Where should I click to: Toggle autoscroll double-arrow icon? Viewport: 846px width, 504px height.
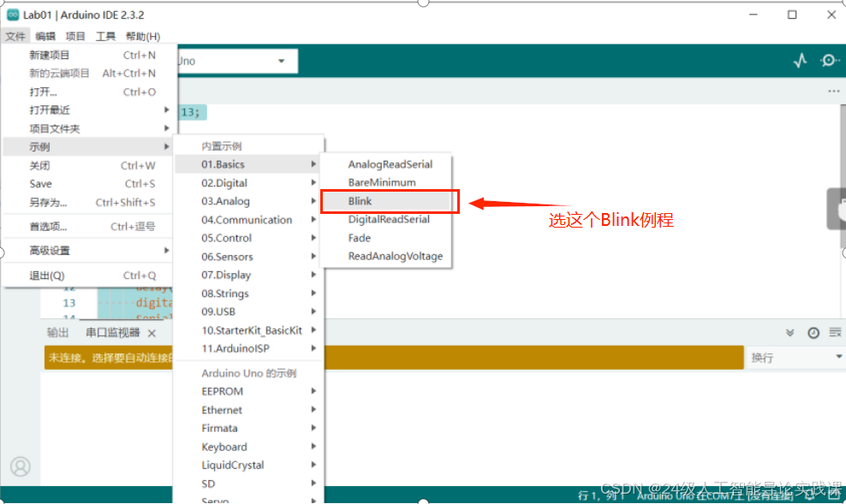789,333
